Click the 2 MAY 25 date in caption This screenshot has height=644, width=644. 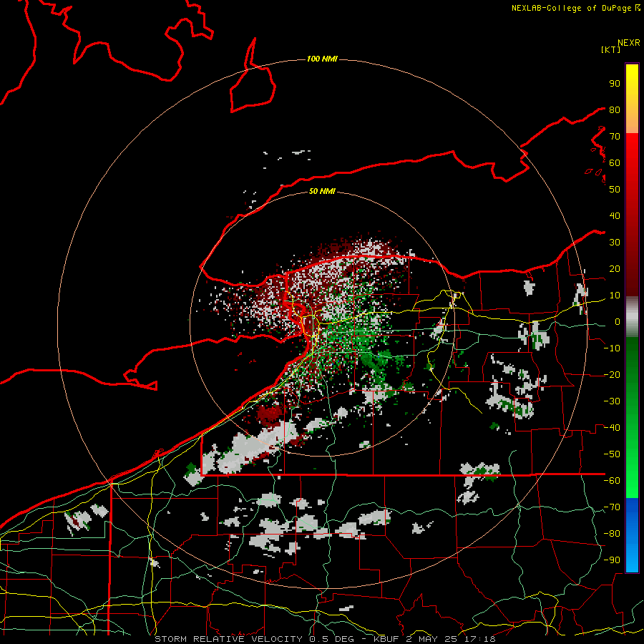click(431, 639)
